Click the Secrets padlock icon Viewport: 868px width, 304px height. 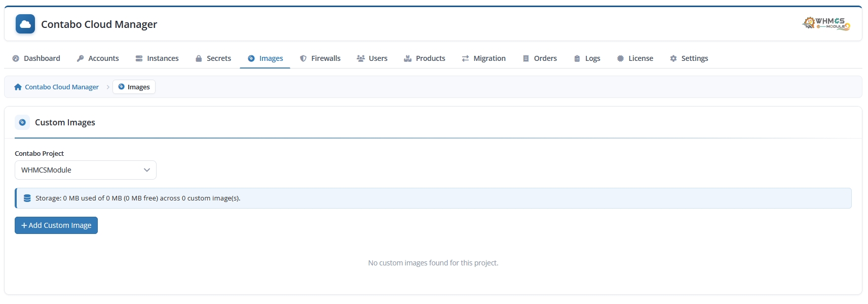[x=199, y=58]
